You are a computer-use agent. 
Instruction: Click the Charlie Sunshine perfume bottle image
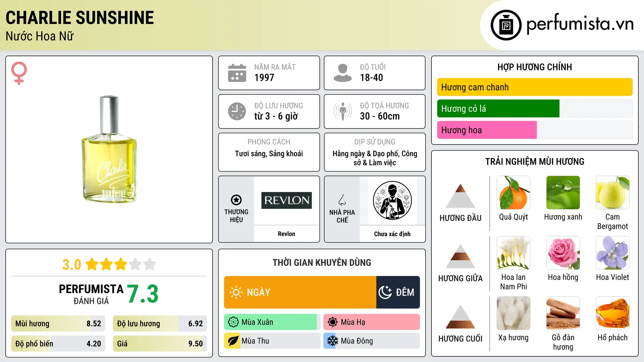(109, 149)
